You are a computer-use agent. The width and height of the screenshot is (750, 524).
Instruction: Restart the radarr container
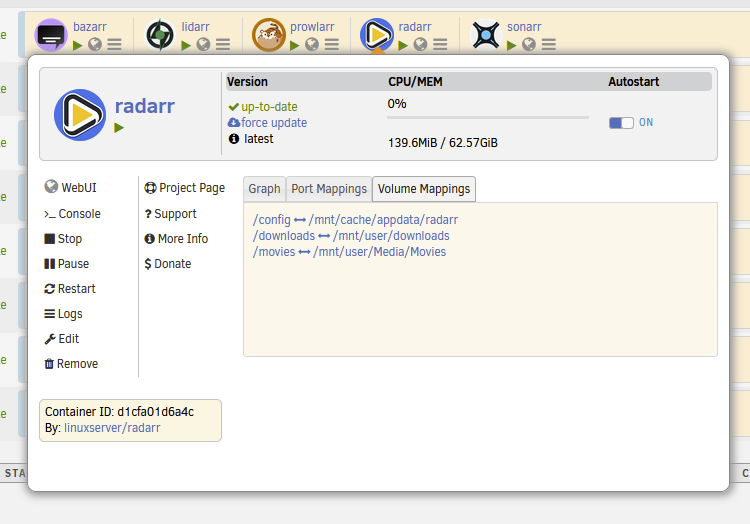point(70,289)
